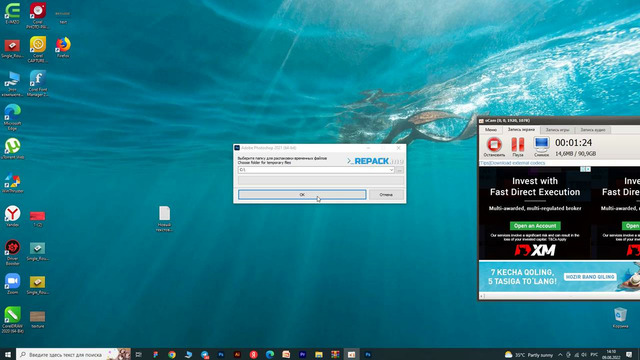Open Task View from the taskbar
This screenshot has height=360, width=640.
click(x=139, y=354)
